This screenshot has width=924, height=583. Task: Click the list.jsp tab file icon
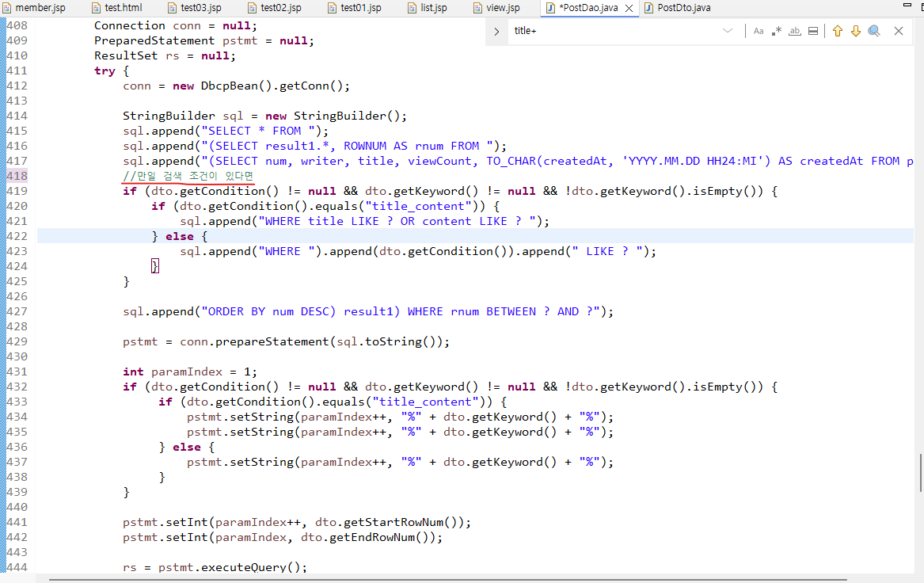point(412,8)
